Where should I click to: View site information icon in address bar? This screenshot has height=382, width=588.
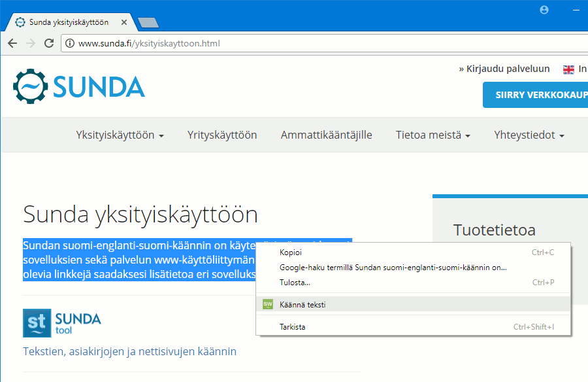(x=70, y=43)
